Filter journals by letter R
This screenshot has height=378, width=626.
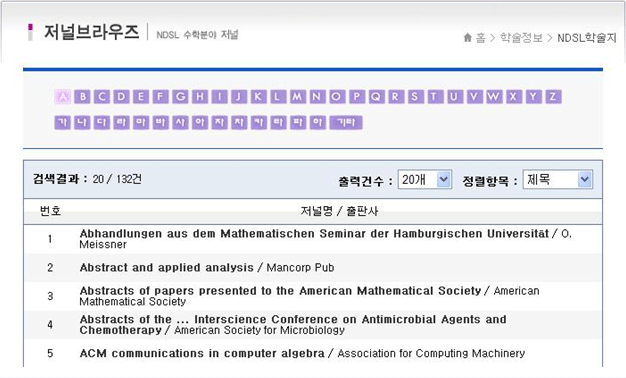[396, 97]
